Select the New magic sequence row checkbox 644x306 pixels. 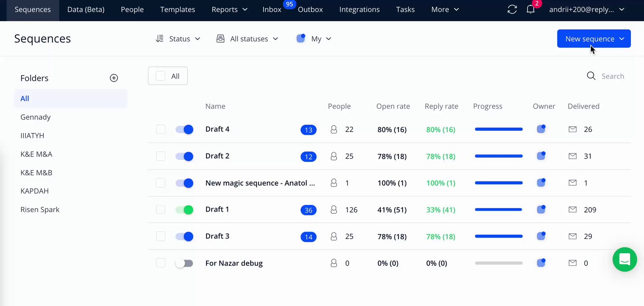click(161, 183)
